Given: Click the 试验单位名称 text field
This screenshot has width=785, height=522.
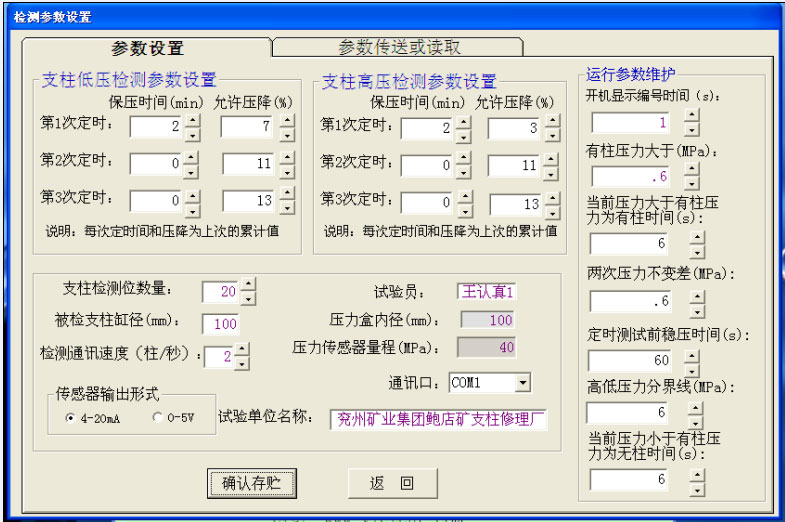Looking at the screenshot, I should coord(439,419).
